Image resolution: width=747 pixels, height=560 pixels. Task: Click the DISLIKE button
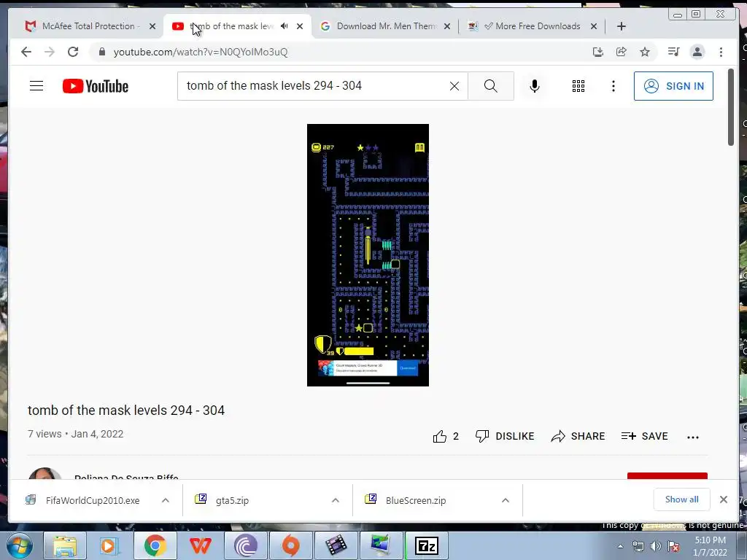click(x=505, y=436)
